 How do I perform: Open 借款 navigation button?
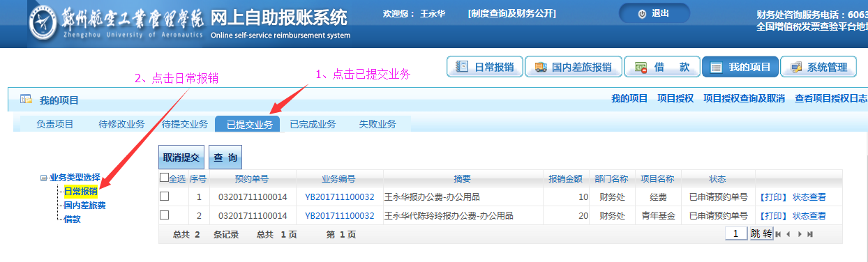pos(661,67)
